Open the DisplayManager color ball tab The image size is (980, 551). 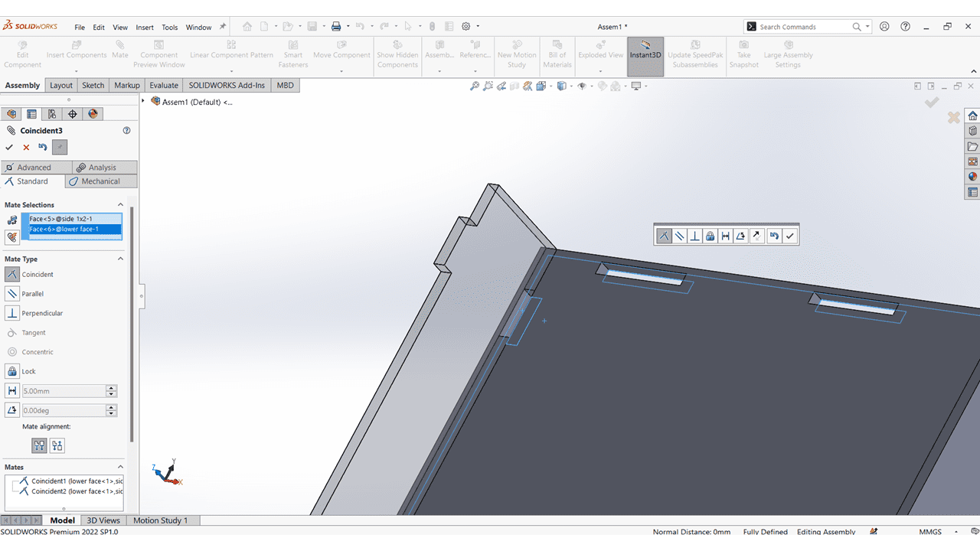[x=93, y=114]
